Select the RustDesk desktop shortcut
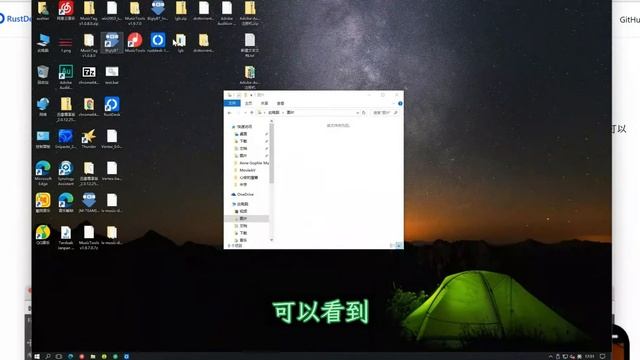640x360 pixels. [111, 107]
